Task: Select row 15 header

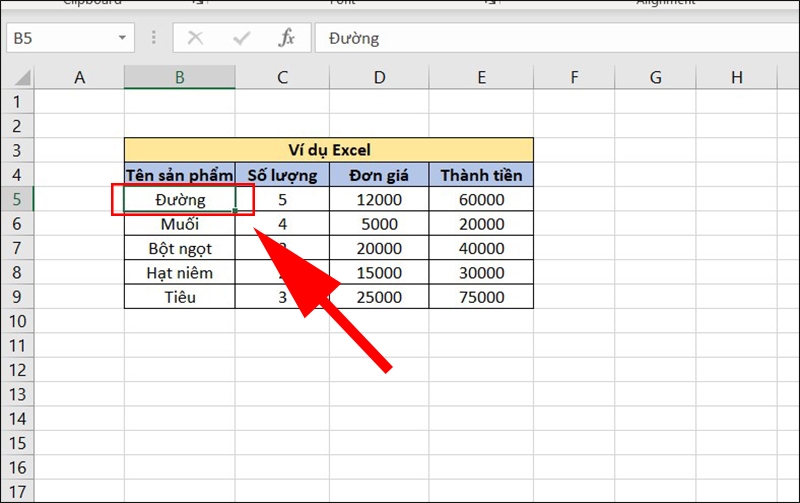Action: (17, 443)
